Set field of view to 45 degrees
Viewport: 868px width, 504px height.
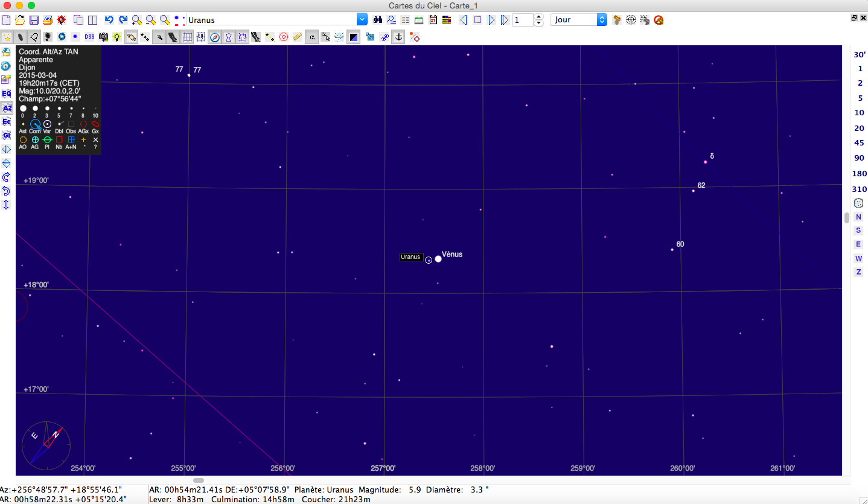coord(858,143)
